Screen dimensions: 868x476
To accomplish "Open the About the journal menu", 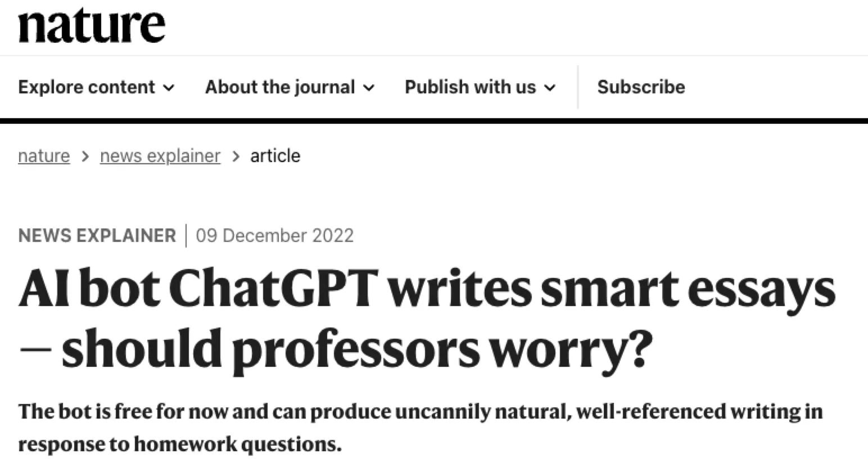I will point(280,87).
